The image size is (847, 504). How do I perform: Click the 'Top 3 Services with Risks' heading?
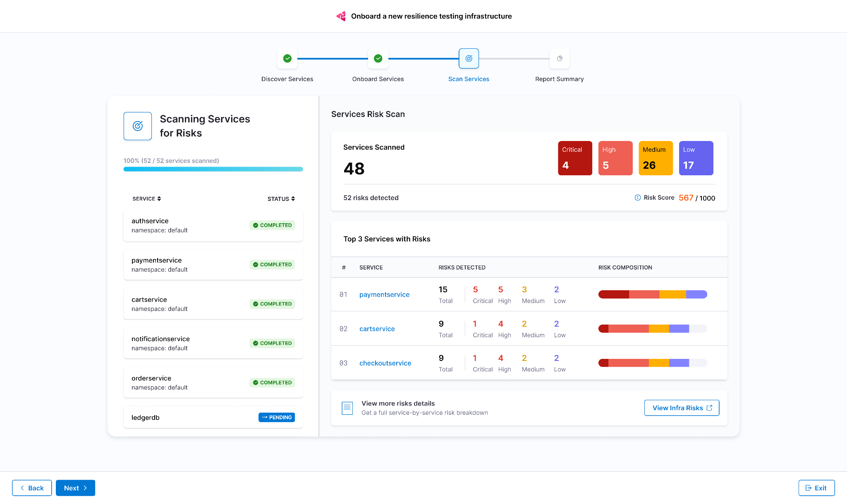tap(387, 239)
